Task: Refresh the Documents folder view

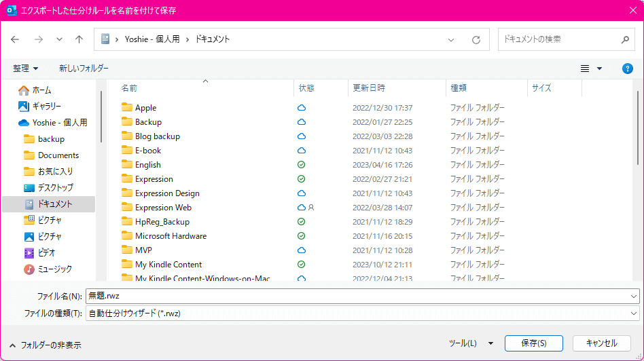Action: tap(476, 40)
